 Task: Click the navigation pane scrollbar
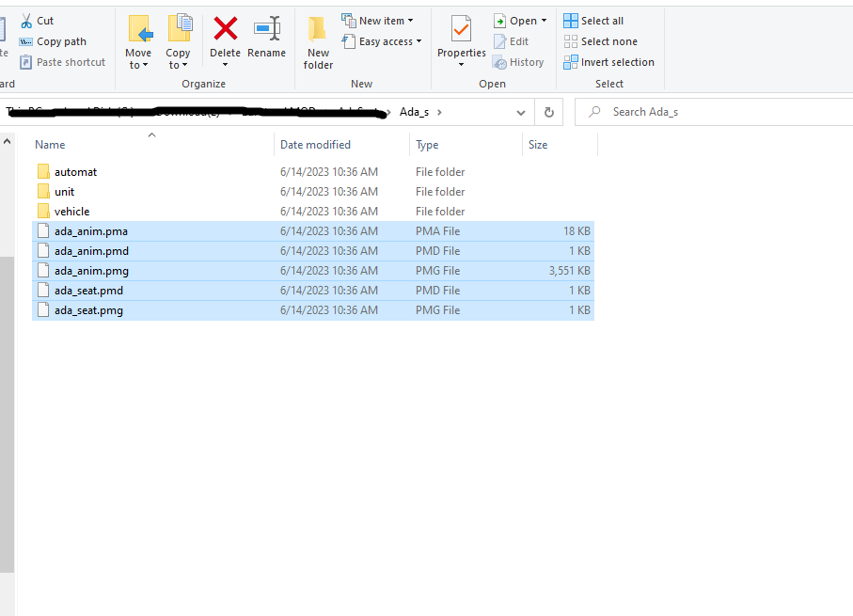tap(8, 414)
